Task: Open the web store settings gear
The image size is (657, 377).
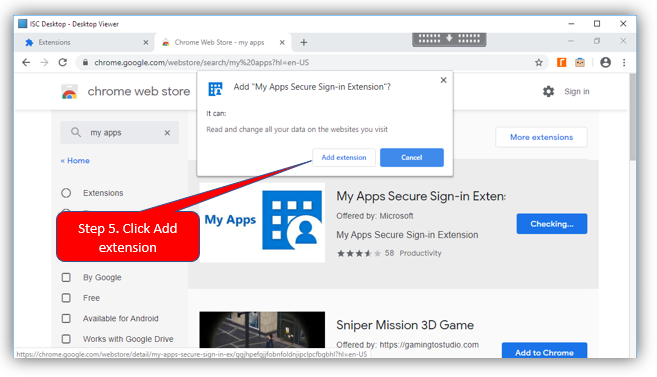Action: (548, 91)
